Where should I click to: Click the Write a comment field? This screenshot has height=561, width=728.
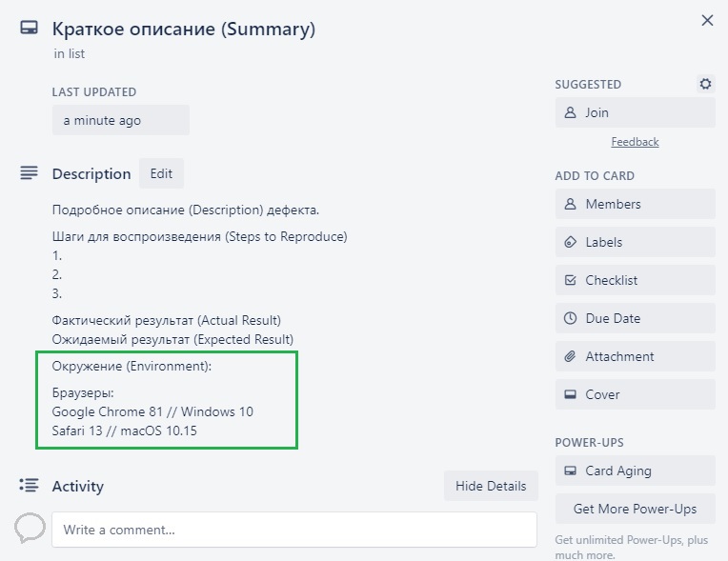293,530
